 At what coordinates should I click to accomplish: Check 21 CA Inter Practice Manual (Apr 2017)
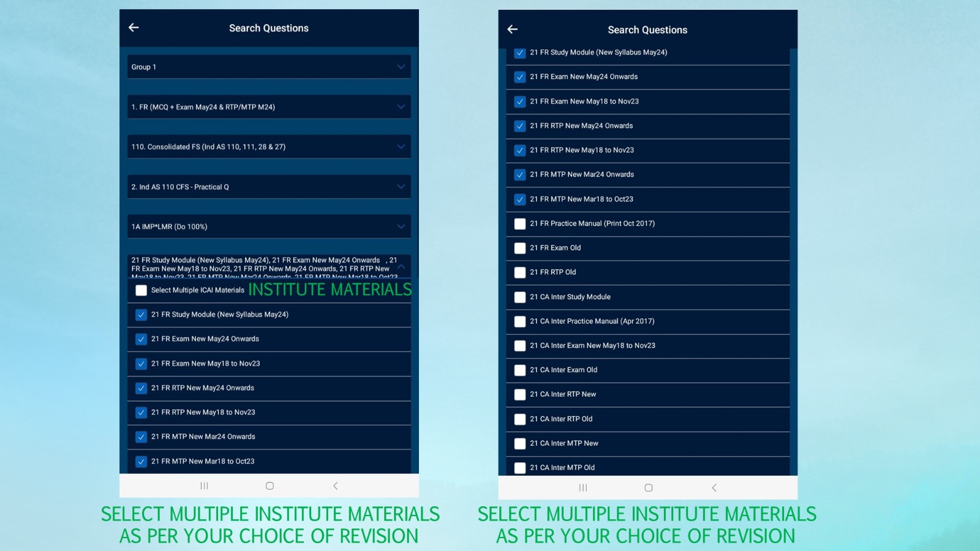(520, 321)
